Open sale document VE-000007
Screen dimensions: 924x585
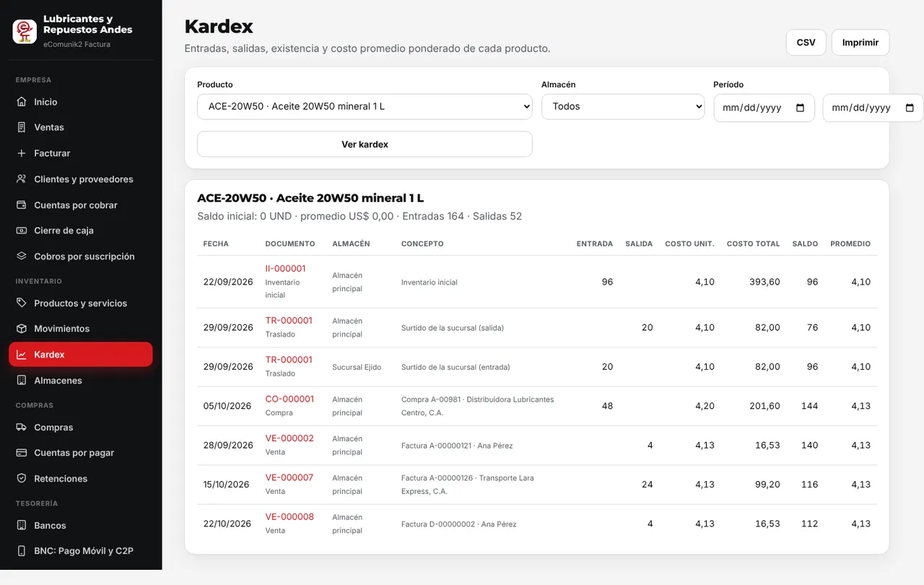click(289, 477)
